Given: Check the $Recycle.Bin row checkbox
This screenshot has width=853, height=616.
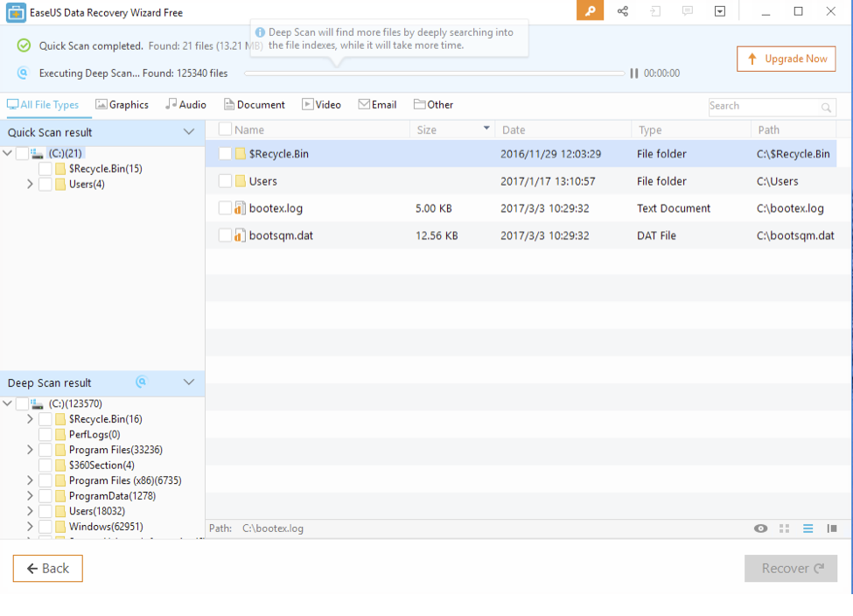Looking at the screenshot, I should click(x=225, y=154).
